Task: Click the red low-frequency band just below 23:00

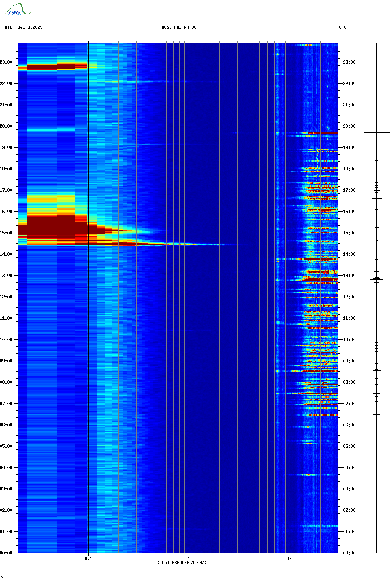Action: (x=53, y=66)
